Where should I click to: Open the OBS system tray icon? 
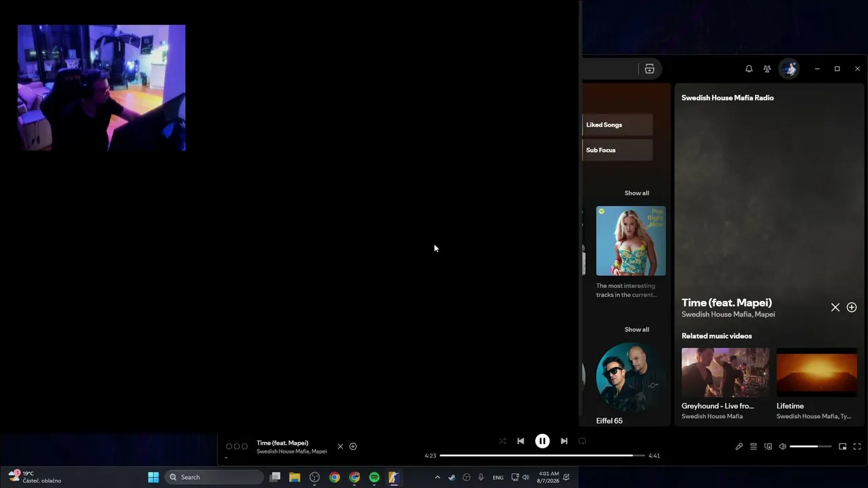(x=467, y=477)
